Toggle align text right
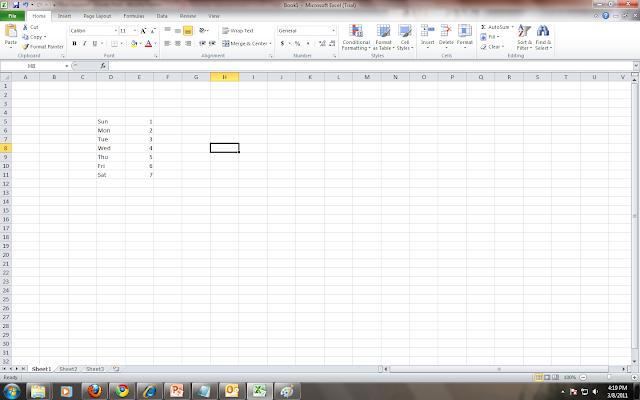 point(188,43)
